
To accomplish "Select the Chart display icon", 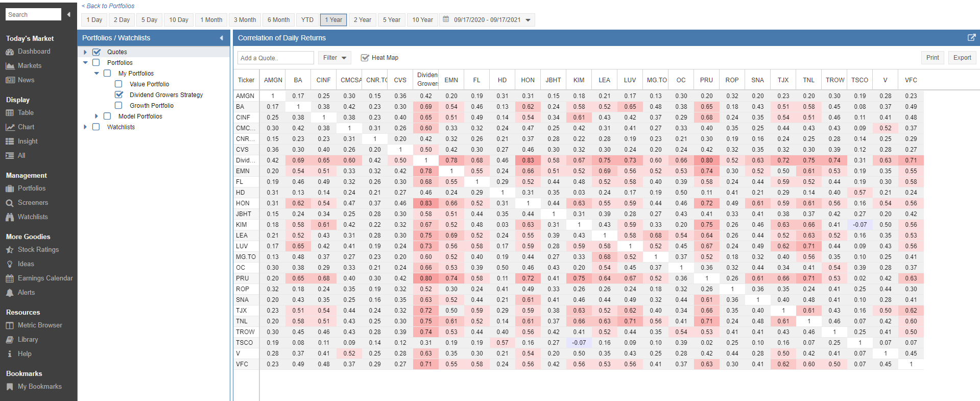I will [x=10, y=127].
